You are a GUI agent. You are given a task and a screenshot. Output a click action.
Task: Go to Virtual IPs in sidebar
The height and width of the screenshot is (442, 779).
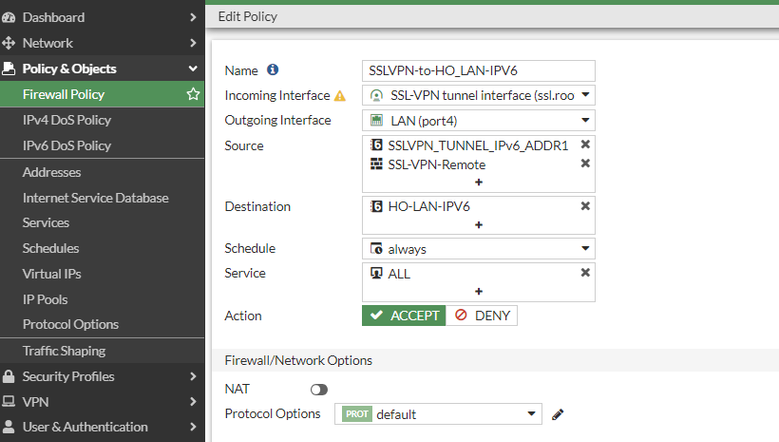[52, 274]
